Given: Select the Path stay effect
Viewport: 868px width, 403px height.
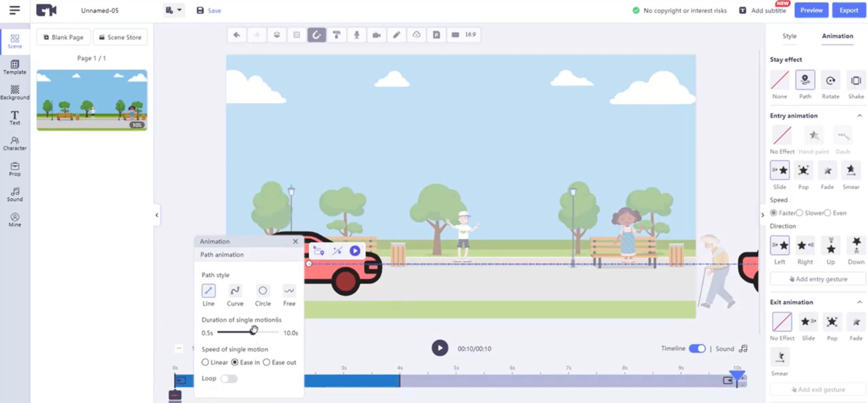Looking at the screenshot, I should coord(805,80).
